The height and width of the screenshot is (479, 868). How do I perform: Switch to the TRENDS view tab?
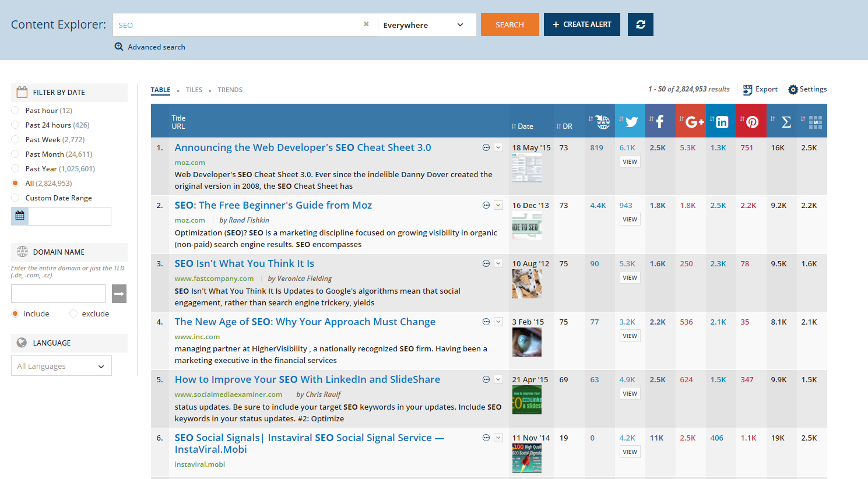(230, 90)
